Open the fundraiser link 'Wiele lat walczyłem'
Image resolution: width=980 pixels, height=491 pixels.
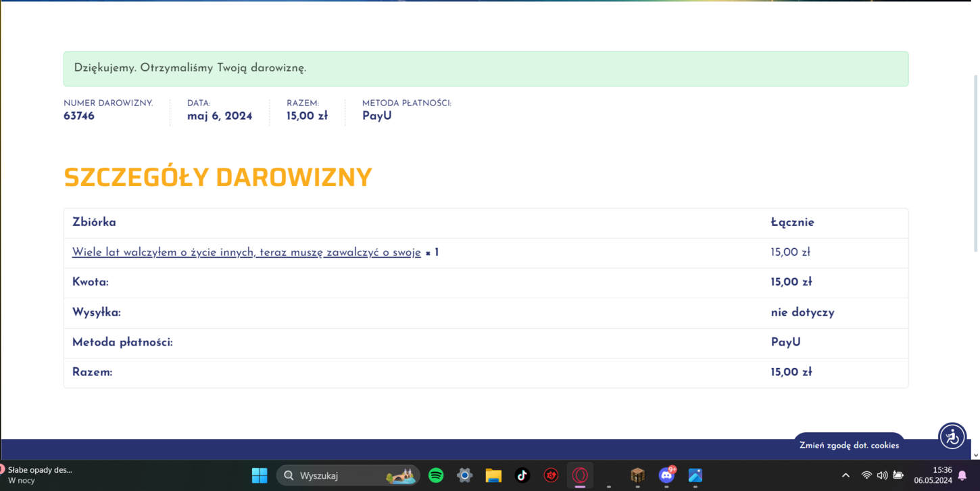[x=246, y=252]
